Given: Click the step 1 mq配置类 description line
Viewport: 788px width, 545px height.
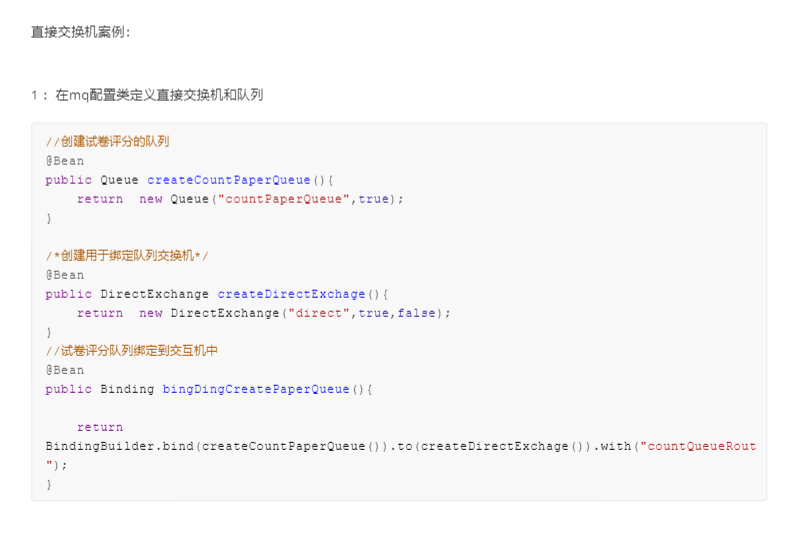Looking at the screenshot, I should click(x=147, y=95).
